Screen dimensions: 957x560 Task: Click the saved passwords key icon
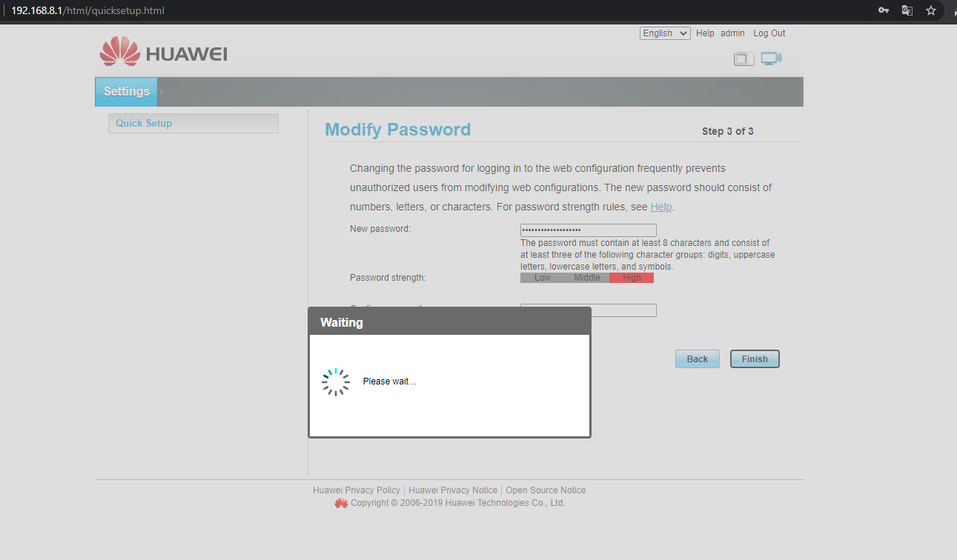[x=883, y=10]
